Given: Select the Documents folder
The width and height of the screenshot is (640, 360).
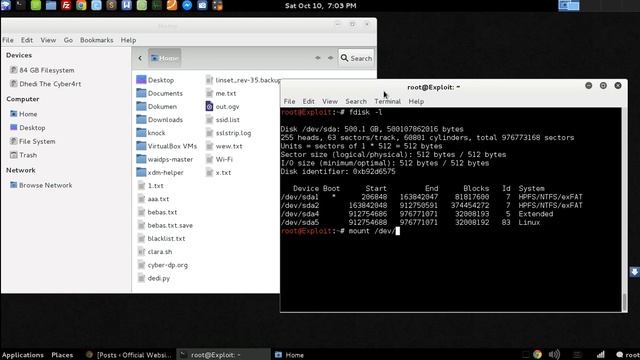Looking at the screenshot, I should (x=160, y=93).
